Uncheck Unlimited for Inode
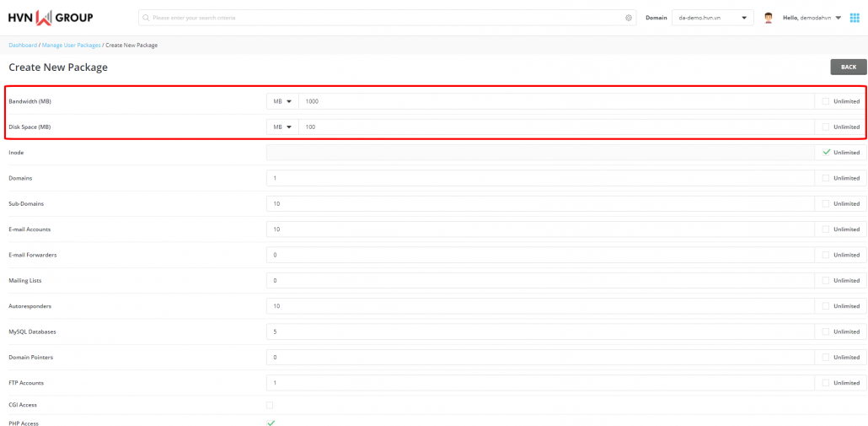 [x=826, y=153]
